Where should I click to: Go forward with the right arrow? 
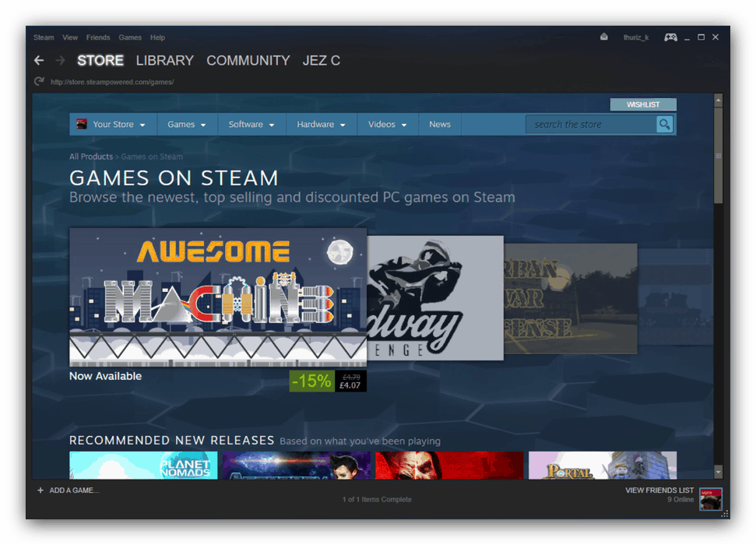click(x=60, y=60)
